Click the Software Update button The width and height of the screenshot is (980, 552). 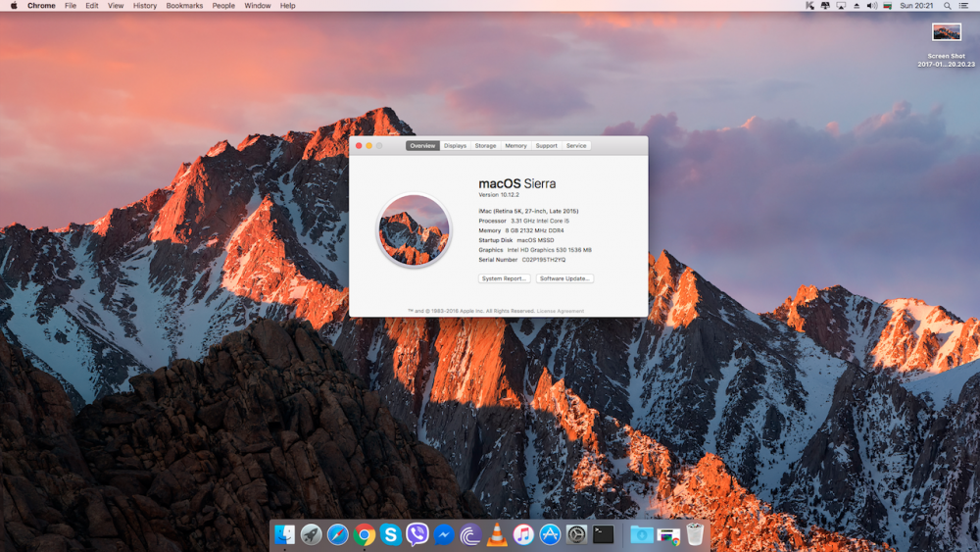564,278
